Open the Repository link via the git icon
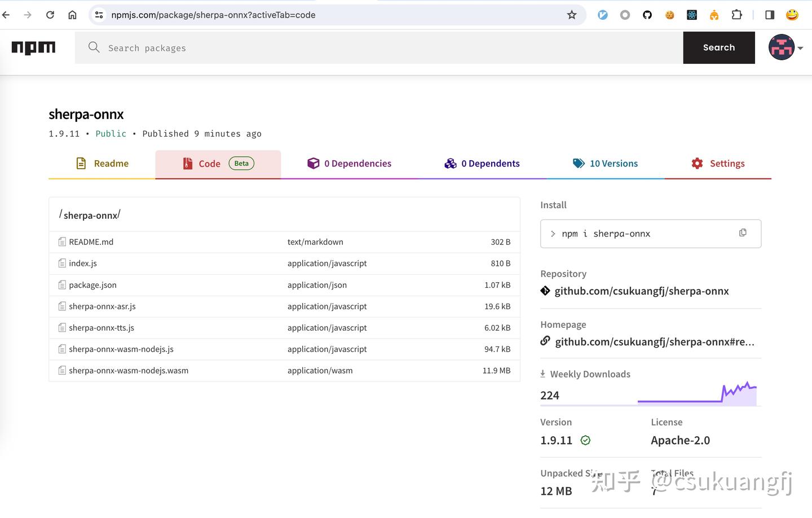The width and height of the screenshot is (812, 518). click(545, 291)
